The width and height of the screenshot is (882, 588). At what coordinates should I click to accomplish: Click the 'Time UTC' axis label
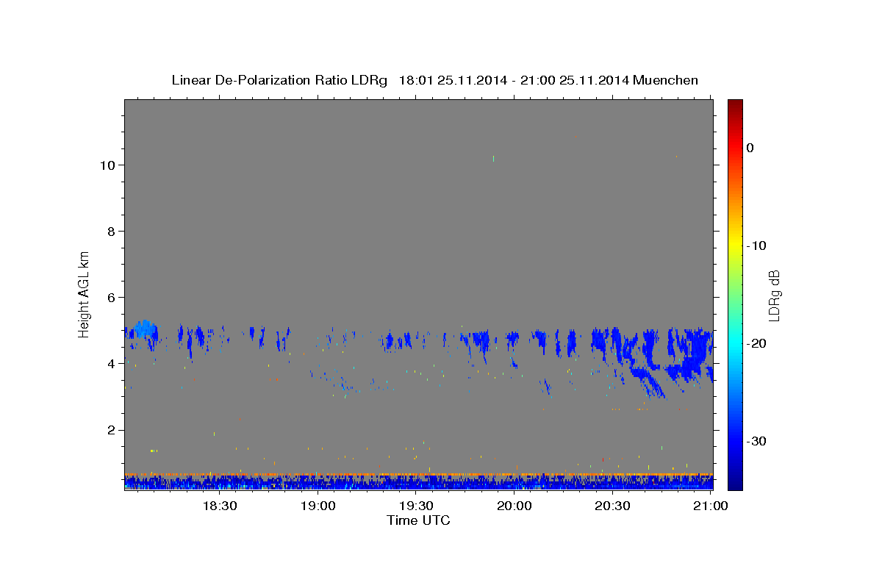[x=418, y=520]
